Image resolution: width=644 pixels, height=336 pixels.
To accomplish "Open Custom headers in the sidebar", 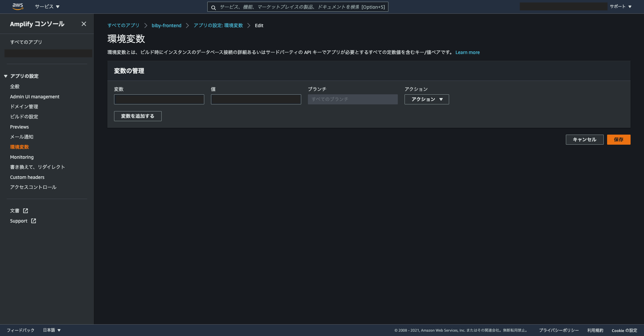I will pos(27,177).
